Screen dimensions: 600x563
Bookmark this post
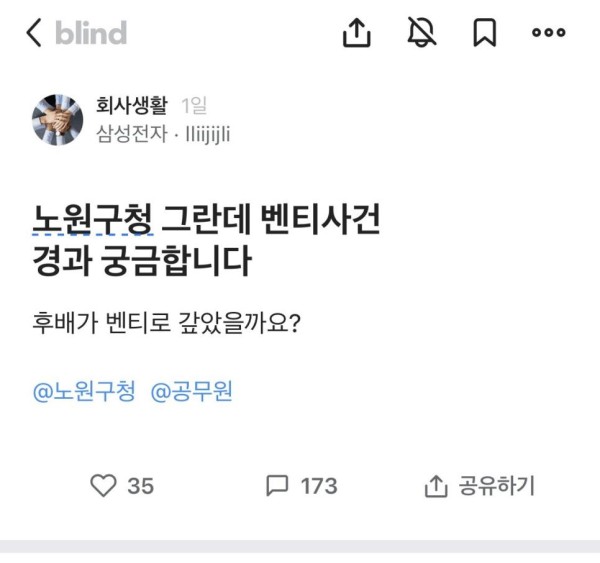click(485, 33)
